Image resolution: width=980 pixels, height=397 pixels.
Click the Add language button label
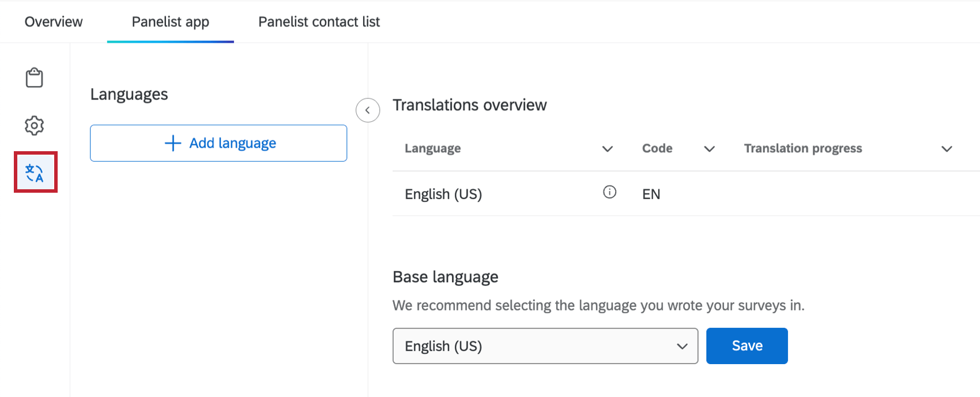[233, 143]
